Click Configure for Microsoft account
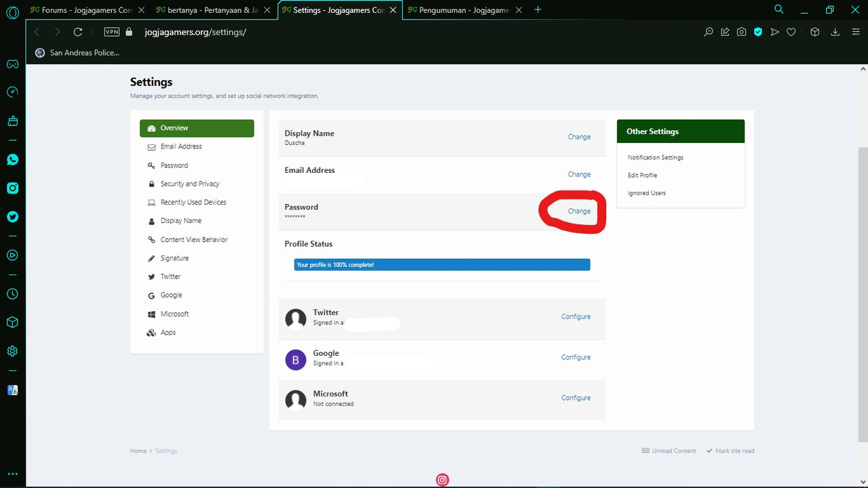Viewport: 868px width, 488px height. point(576,398)
